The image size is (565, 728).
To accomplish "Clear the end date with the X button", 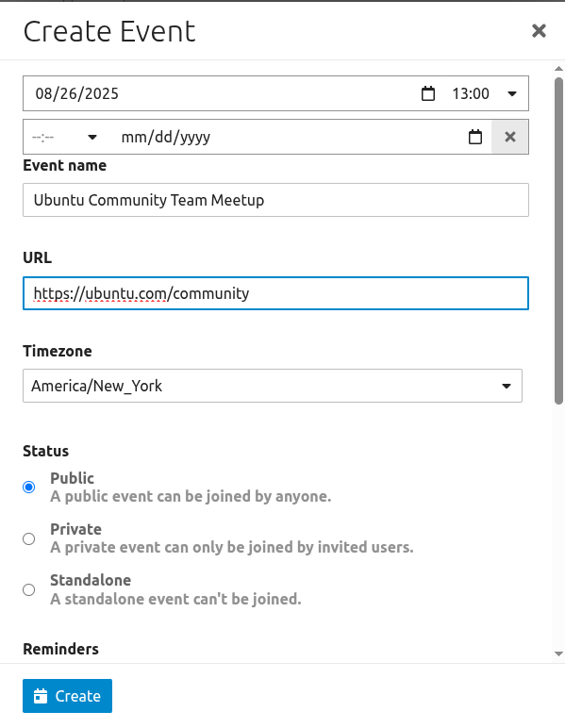I will click(x=509, y=137).
